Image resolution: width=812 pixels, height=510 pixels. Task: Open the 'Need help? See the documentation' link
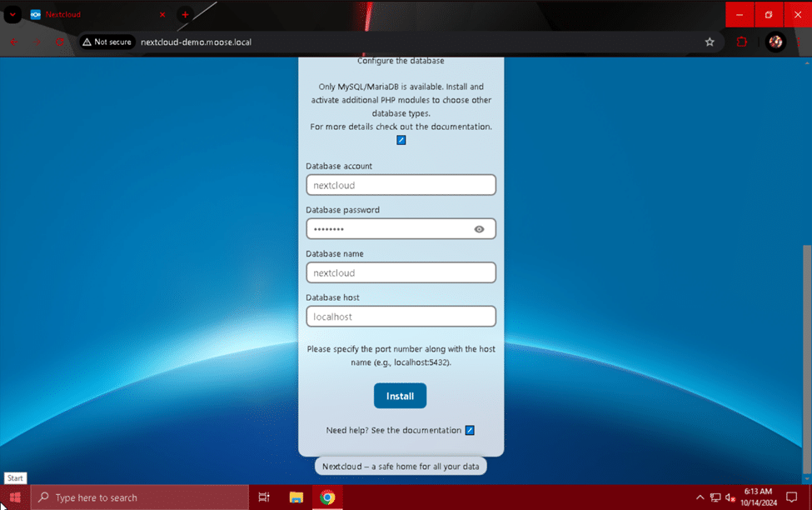point(394,430)
